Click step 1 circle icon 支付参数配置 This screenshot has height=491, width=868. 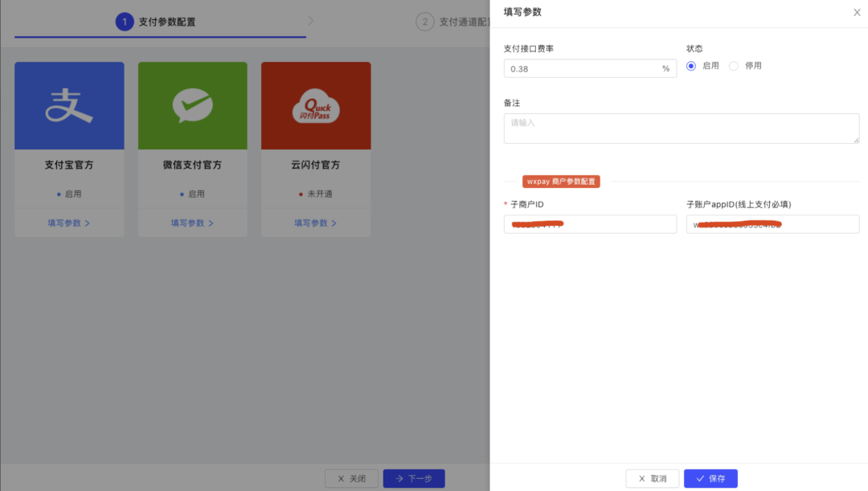point(125,22)
